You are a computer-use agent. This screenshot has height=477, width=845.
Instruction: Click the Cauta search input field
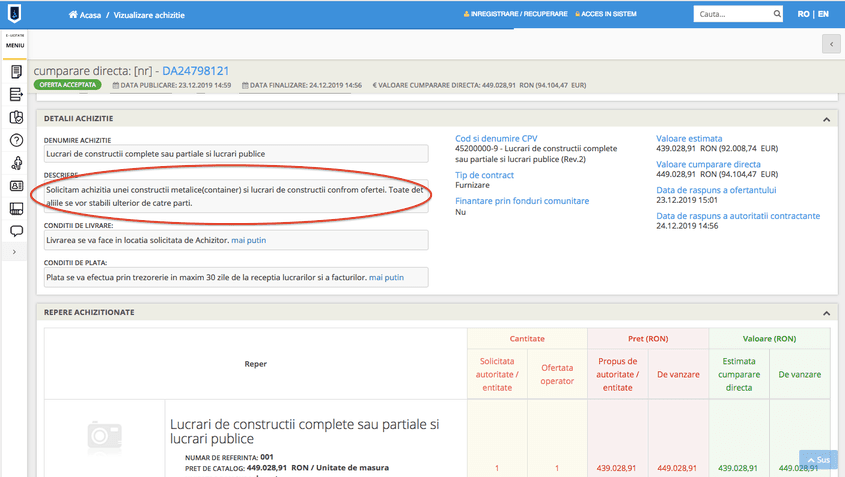coord(732,15)
